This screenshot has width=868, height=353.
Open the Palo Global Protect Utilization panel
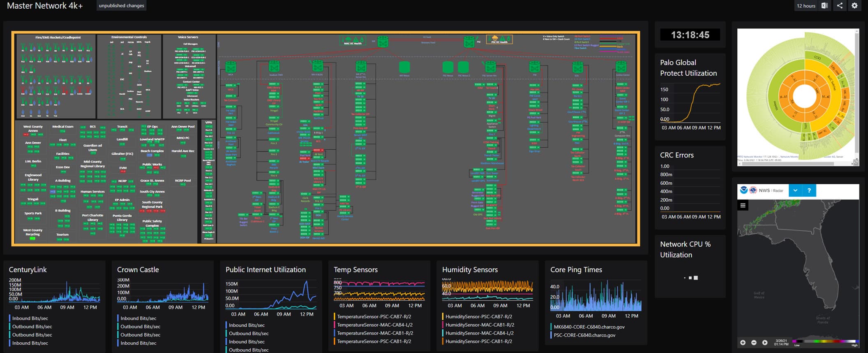(x=688, y=68)
